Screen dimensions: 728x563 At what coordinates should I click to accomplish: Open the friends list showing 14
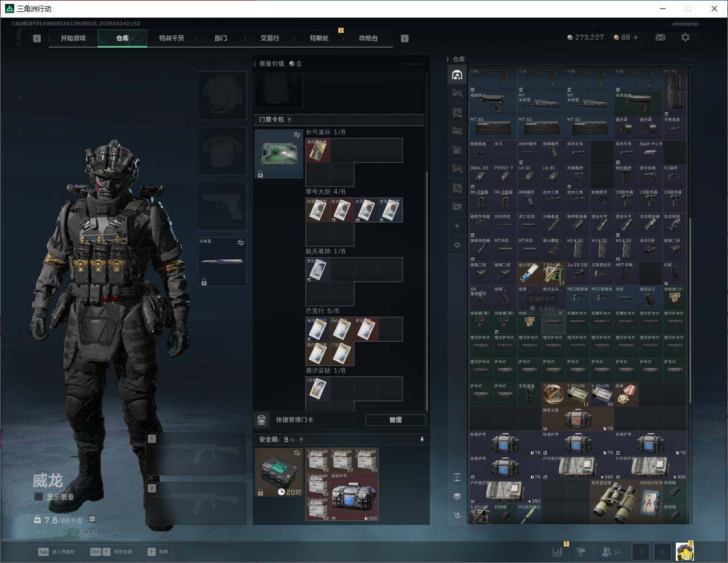611,552
